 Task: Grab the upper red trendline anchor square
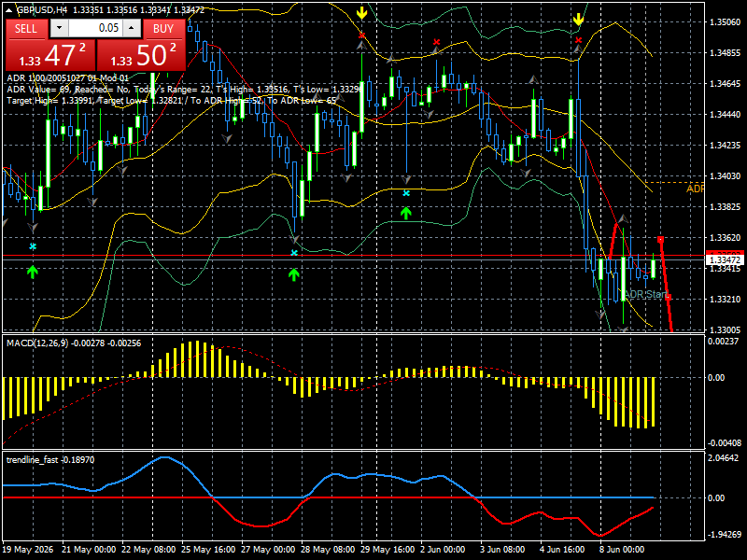(660, 239)
